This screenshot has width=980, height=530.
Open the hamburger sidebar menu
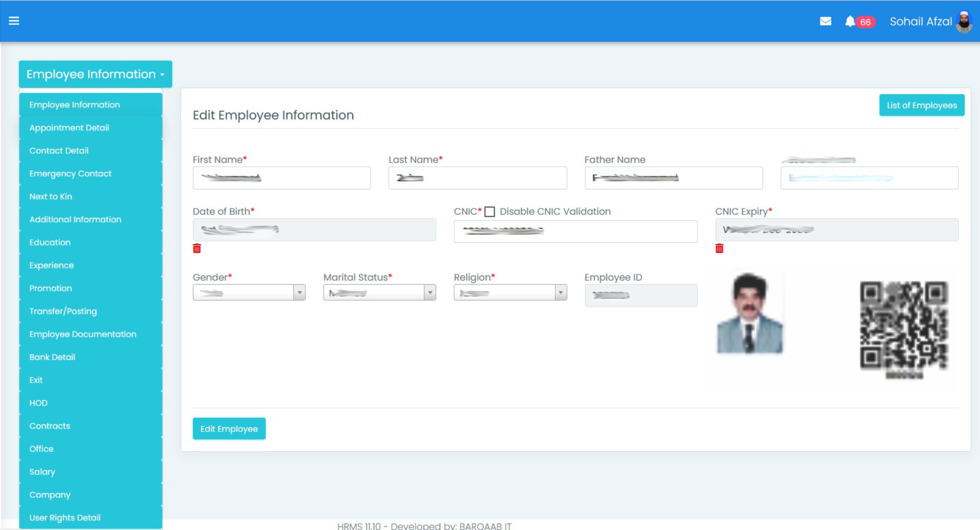pyautogui.click(x=14, y=21)
